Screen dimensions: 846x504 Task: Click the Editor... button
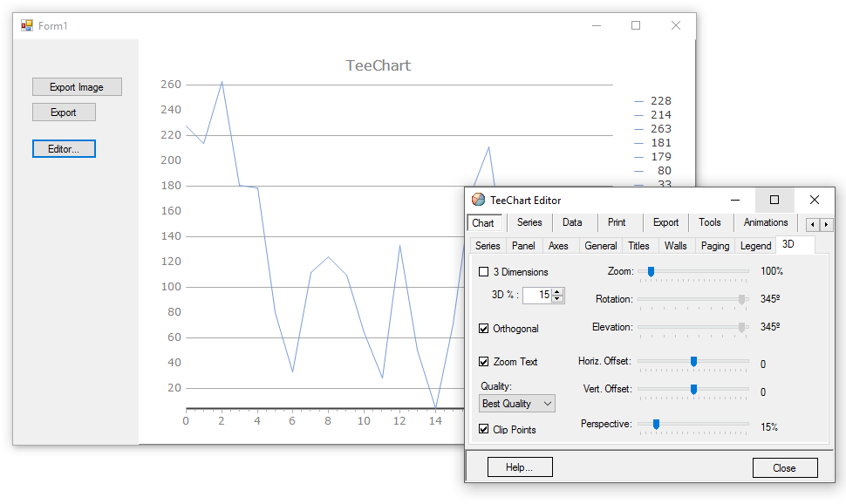tap(64, 149)
